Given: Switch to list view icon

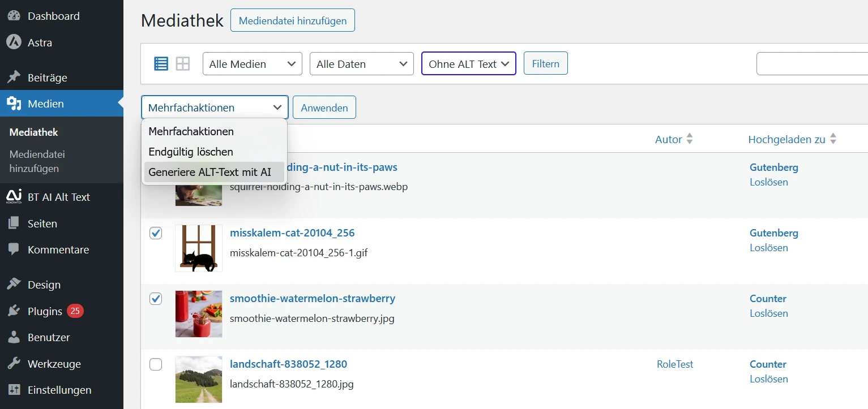Looking at the screenshot, I should coord(161,64).
